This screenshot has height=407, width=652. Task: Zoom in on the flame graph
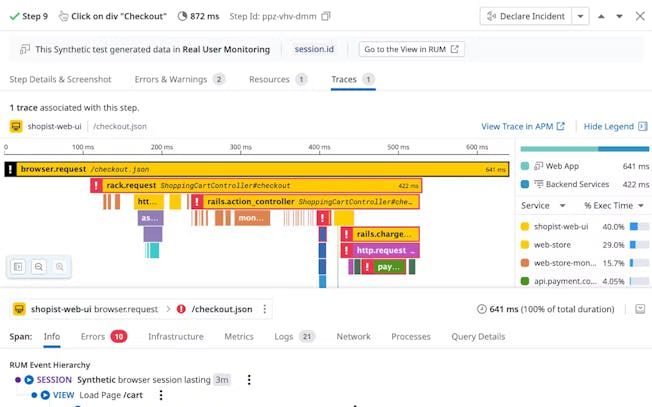pyautogui.click(x=60, y=267)
